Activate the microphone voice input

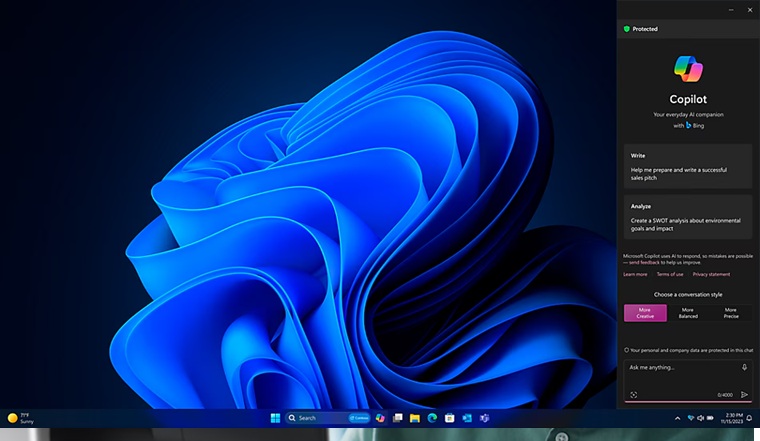[x=744, y=367]
